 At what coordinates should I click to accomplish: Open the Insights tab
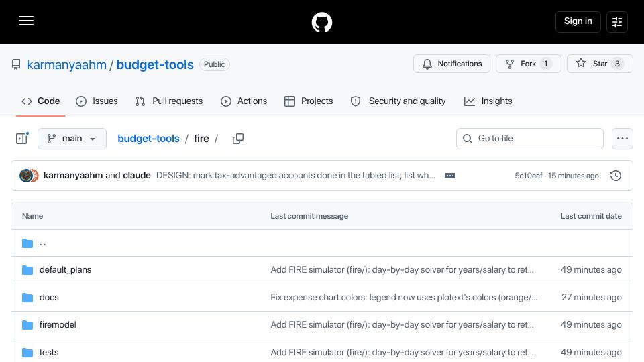pyautogui.click(x=488, y=101)
